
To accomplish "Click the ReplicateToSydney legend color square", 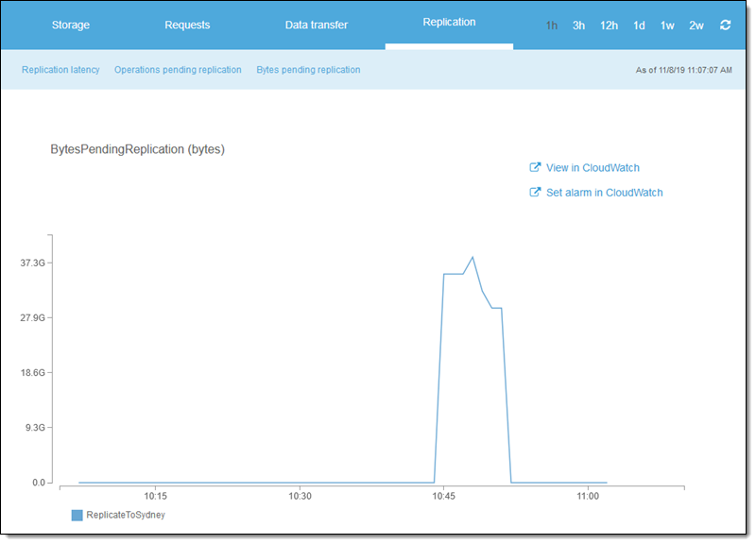I will pyautogui.click(x=77, y=516).
